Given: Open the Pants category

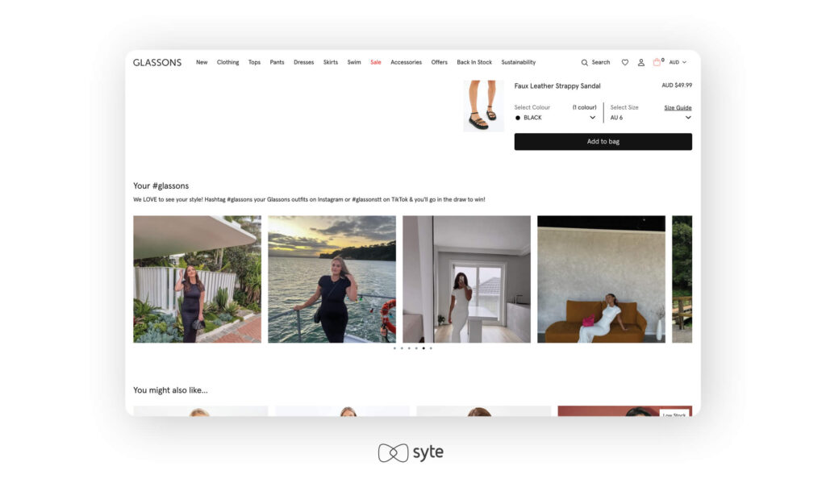Looking at the screenshot, I should (277, 62).
